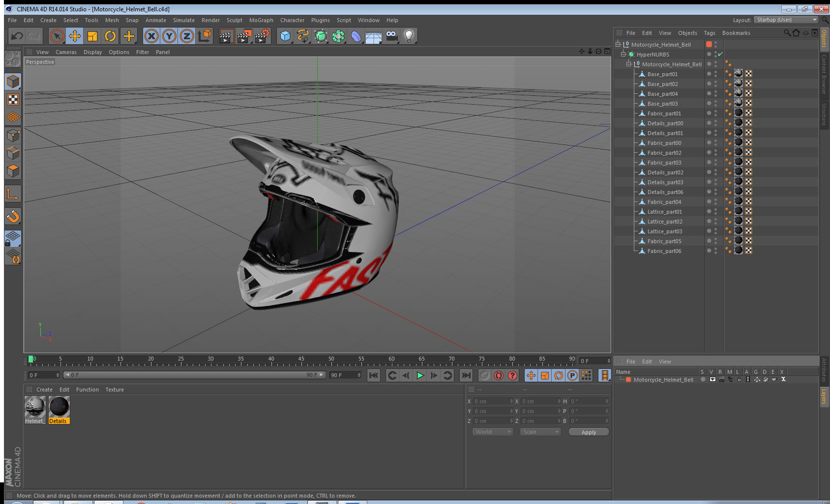This screenshot has width=830, height=504.
Task: Activate the Rotate tool in top toolbar
Action: pos(110,36)
